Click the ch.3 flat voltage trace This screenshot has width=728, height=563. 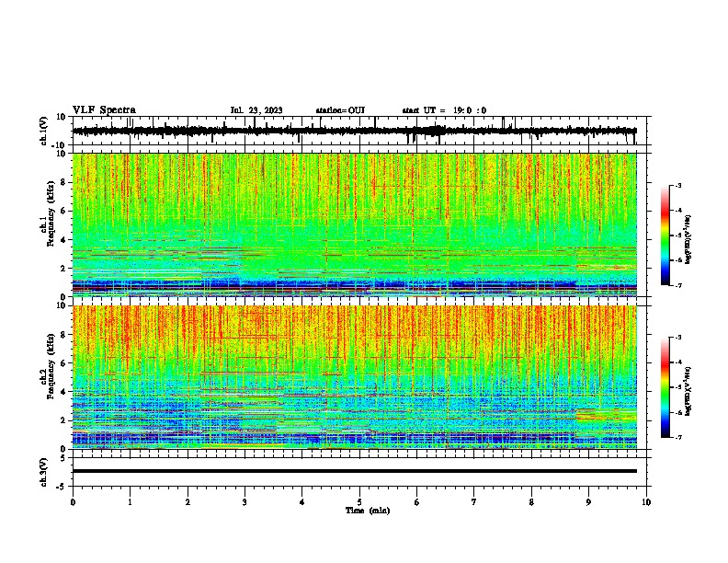[x=355, y=471]
